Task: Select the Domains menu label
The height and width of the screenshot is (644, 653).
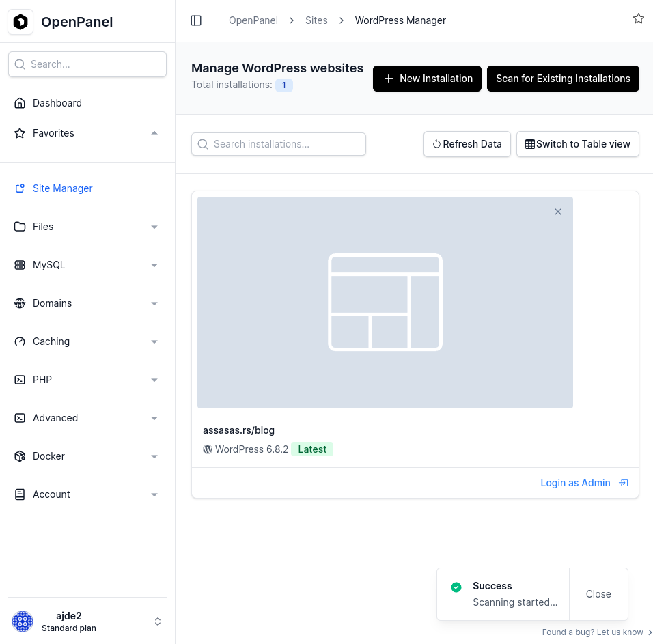Action: tap(52, 303)
